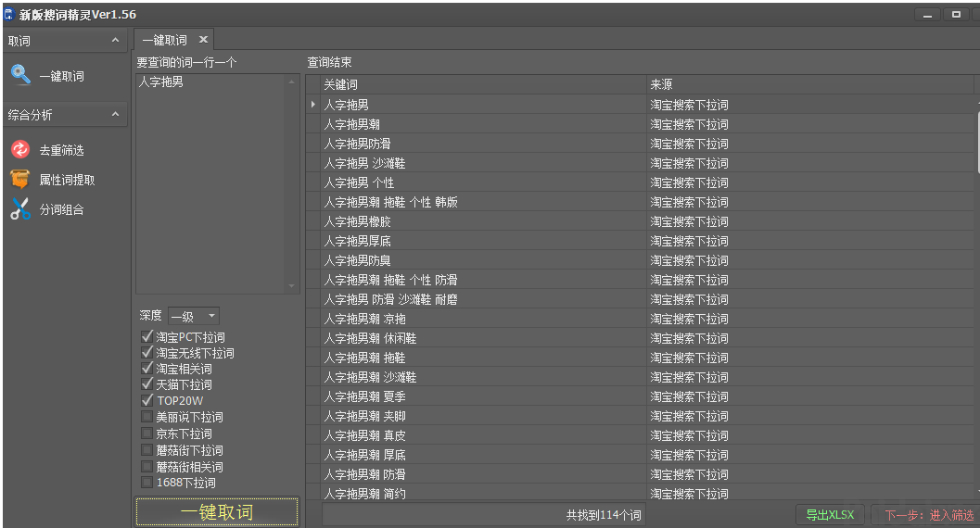The image size is (980, 528).
Task: Uncheck 淘宝无线下拉词 checkbox
Action: (146, 353)
